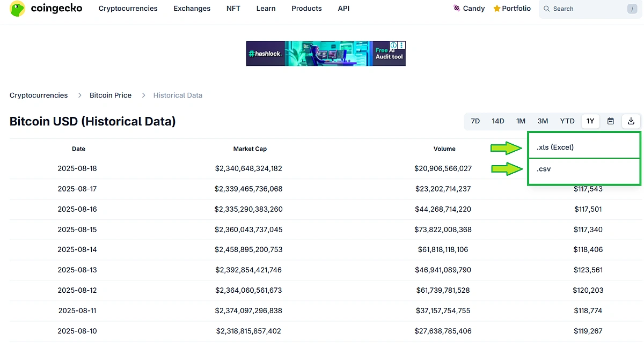This screenshot has width=644, height=348.
Task: Switch to the 3M time range
Action: (x=543, y=121)
